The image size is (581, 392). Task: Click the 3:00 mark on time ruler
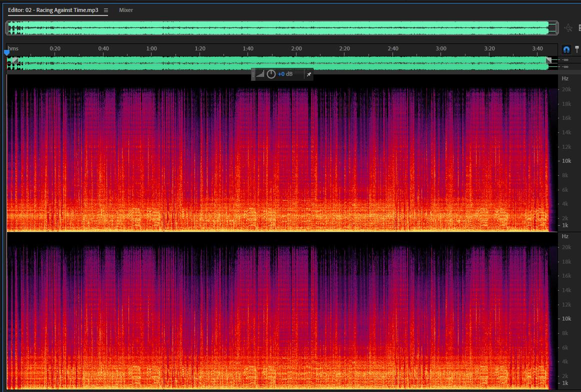click(x=441, y=48)
